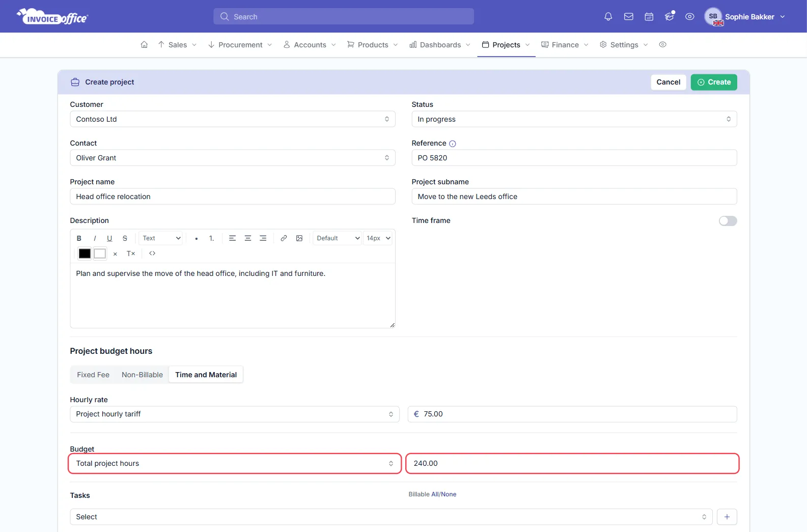This screenshot has height=532, width=807.
Task: Click the Project name input field
Action: pos(233,197)
